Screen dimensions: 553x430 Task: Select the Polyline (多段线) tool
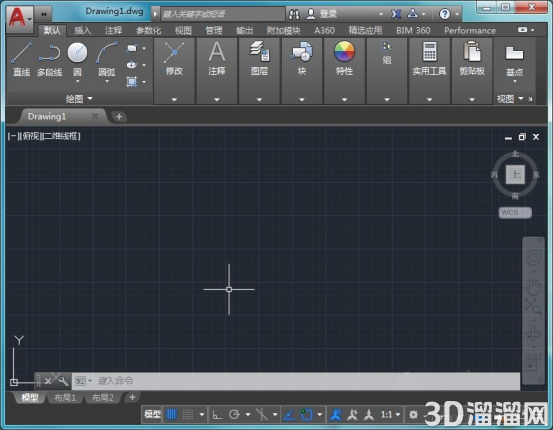[x=49, y=59]
